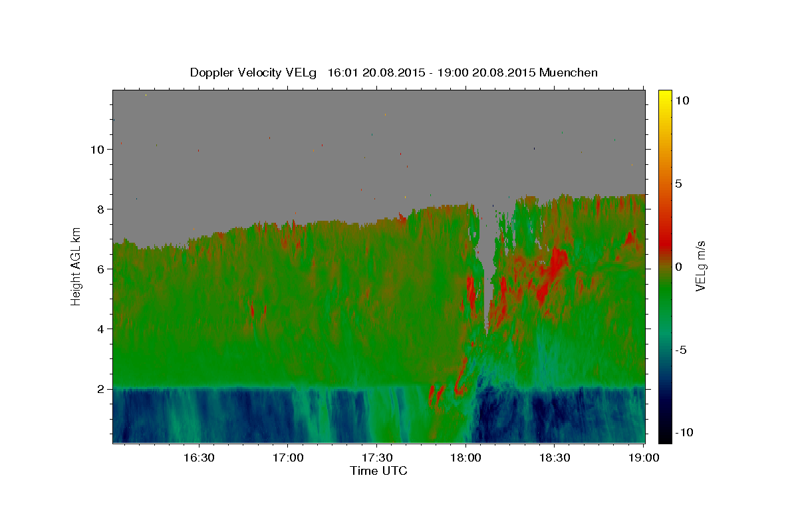This screenshot has height=532, width=798.
Task: Click the colorbar value -5 label
Action: [680, 350]
